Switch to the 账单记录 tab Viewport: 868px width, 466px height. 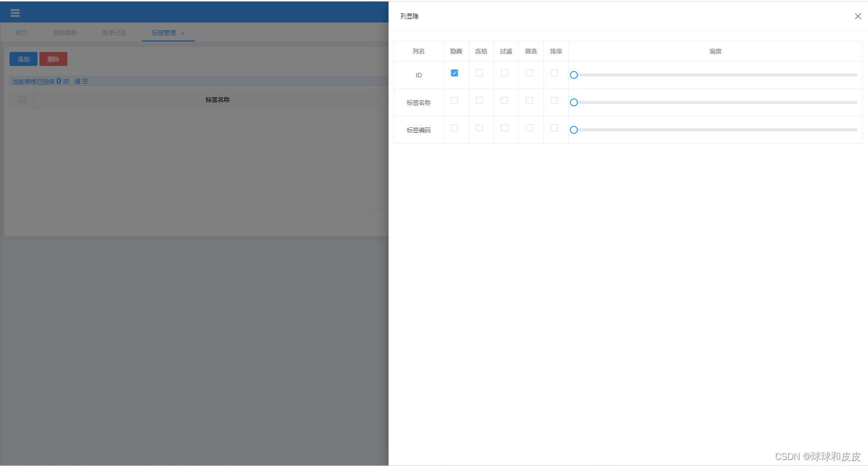coord(114,33)
